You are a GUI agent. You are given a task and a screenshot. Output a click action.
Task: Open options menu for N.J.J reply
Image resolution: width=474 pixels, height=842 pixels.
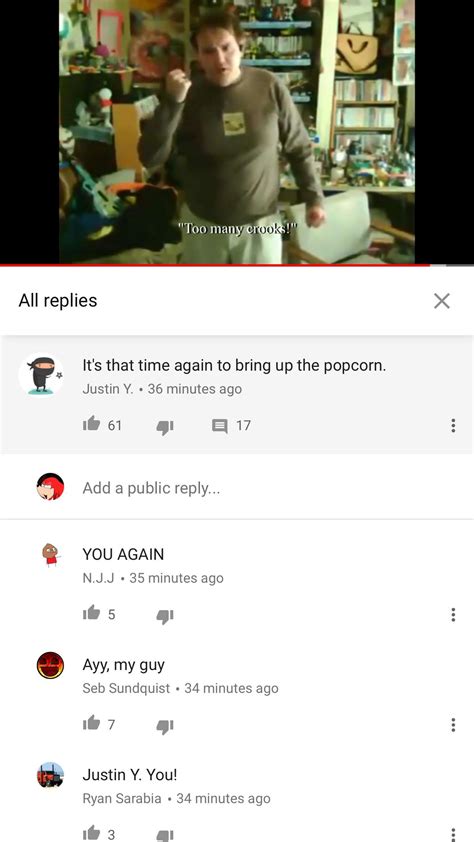(453, 615)
